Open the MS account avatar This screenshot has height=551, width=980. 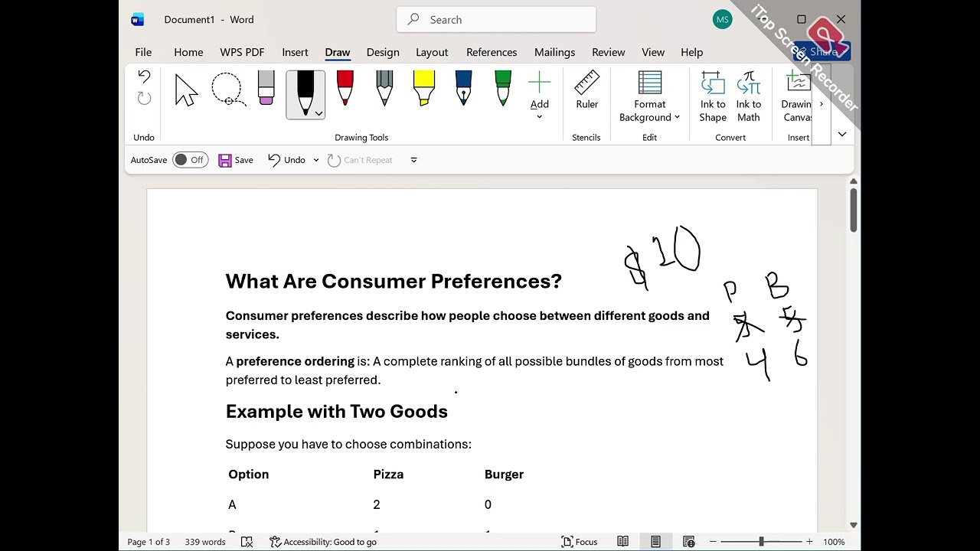722,20
